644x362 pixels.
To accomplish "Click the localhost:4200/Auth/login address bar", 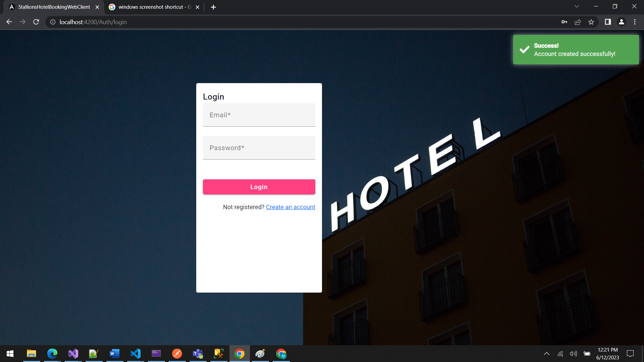I will (302, 22).
